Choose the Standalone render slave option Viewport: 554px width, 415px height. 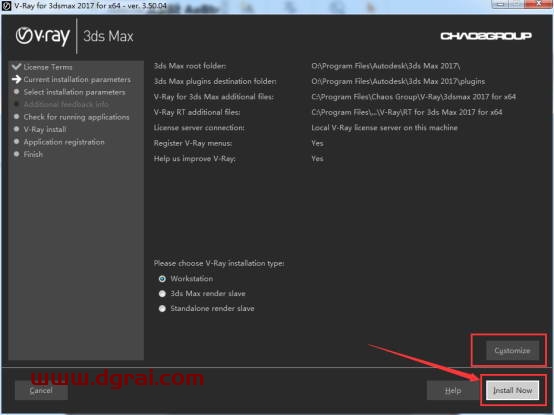coord(162,308)
